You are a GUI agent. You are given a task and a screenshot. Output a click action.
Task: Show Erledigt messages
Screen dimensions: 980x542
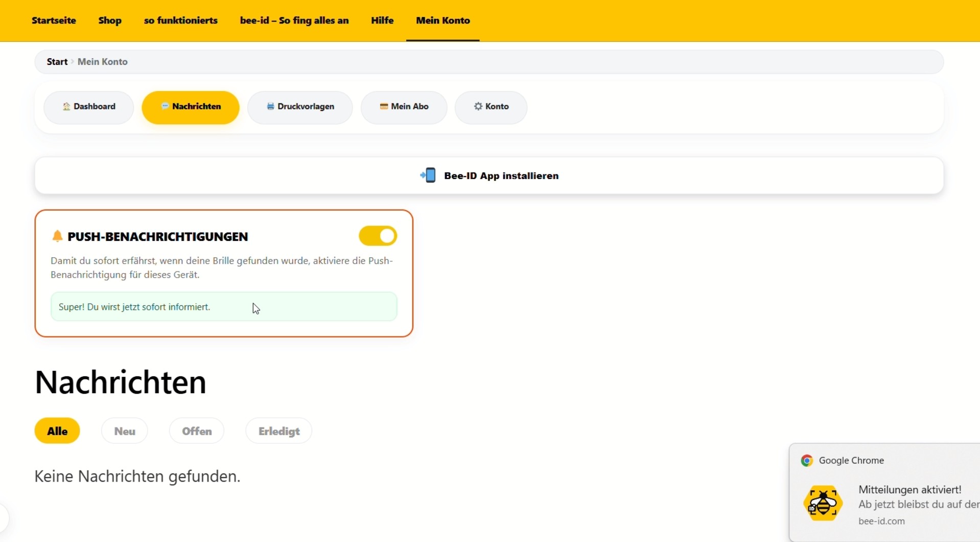click(x=279, y=431)
